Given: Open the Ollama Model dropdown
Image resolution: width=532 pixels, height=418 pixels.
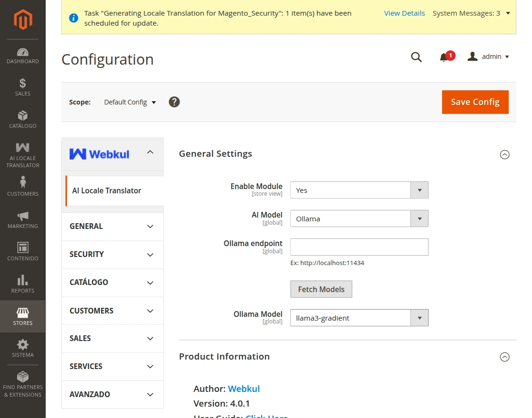Looking at the screenshot, I should [x=359, y=318].
